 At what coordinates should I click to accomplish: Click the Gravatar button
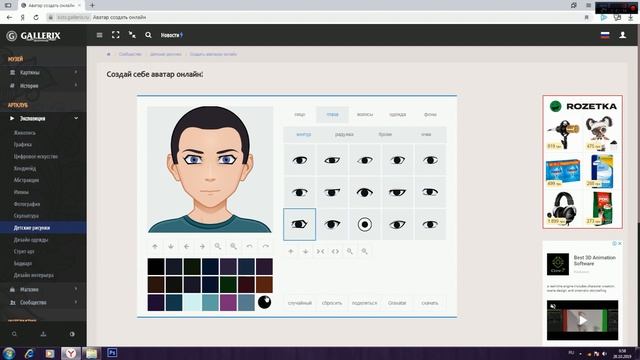coord(397,303)
